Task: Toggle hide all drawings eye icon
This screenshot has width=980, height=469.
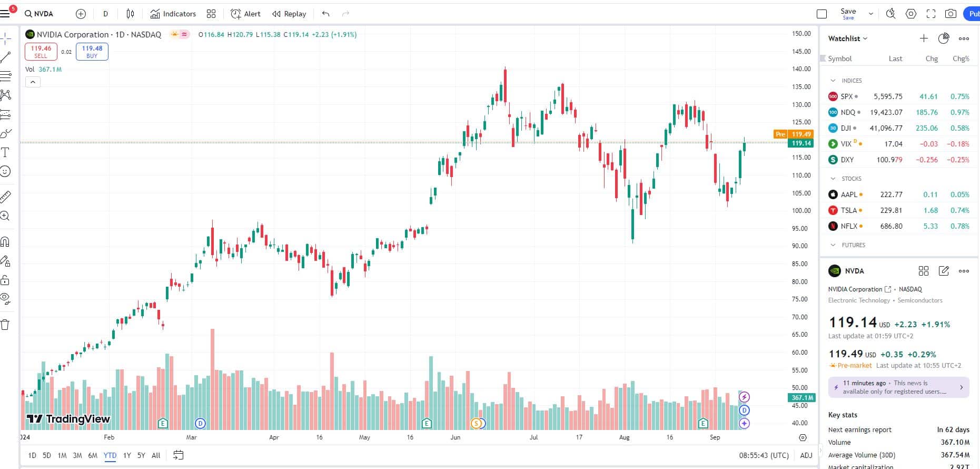Action: click(5, 299)
